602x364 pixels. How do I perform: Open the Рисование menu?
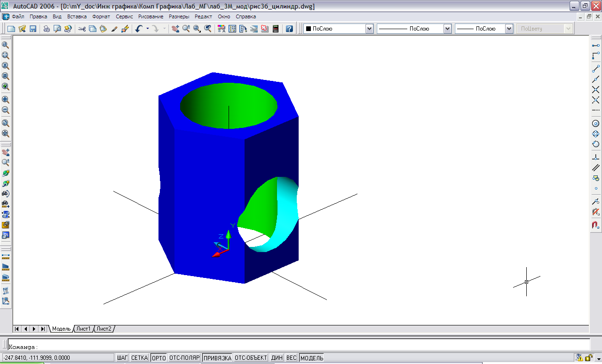[151, 16]
